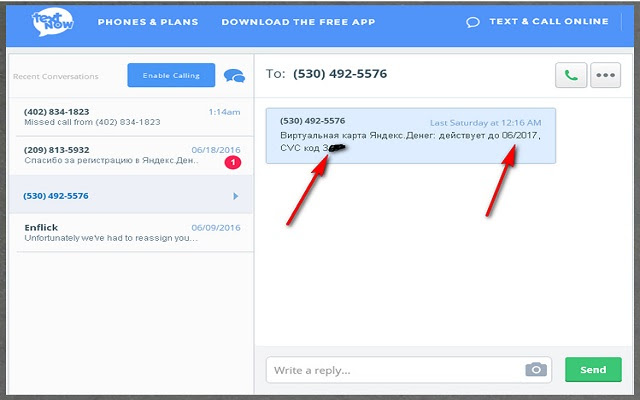Open Download the Free App link
Viewport: 640px width, 400px height.
298,22
